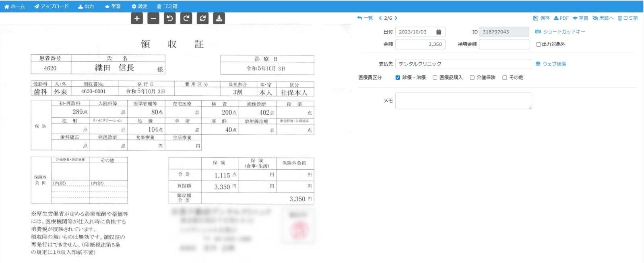Zoom in with the plus button
This screenshot has width=644, height=263.
pos(137,18)
